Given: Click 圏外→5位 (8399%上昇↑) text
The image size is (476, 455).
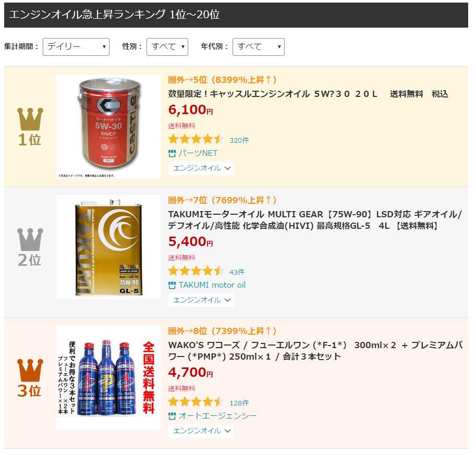Looking at the screenshot, I should tap(222, 80).
